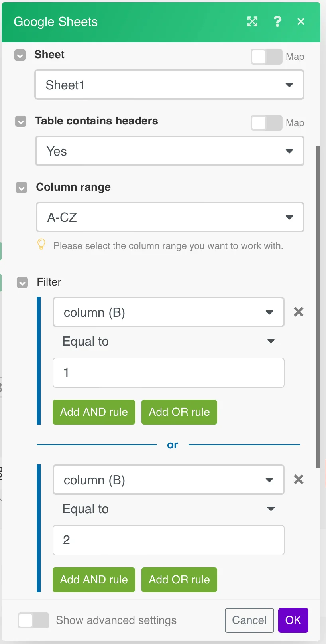Open first filter's column (B) dropdown

[169, 312]
